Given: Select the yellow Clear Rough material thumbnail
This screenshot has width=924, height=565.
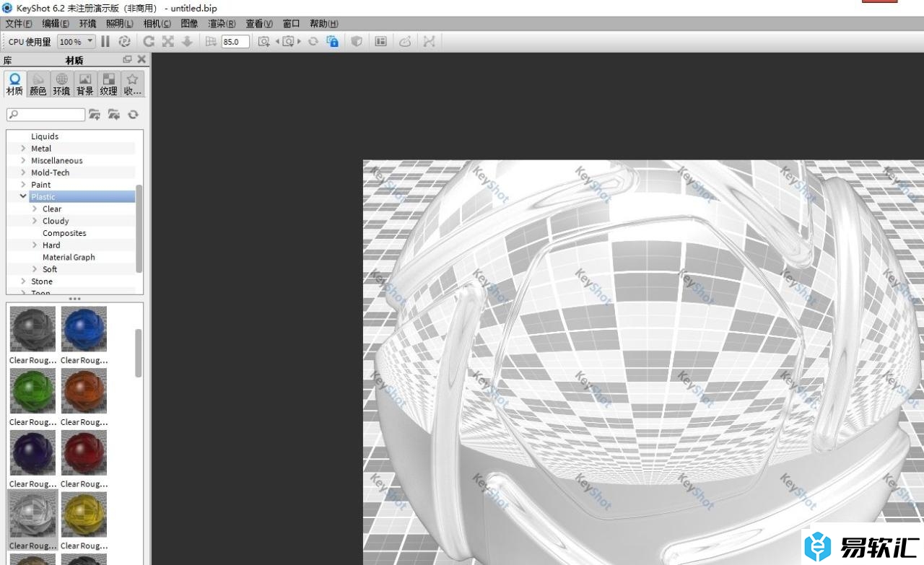Looking at the screenshot, I should tap(84, 514).
